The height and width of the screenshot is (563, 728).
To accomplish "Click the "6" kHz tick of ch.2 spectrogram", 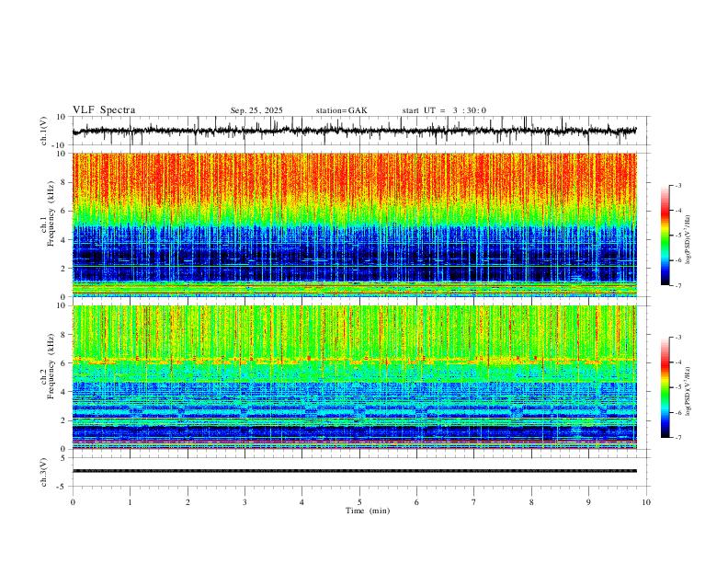I will pos(64,363).
